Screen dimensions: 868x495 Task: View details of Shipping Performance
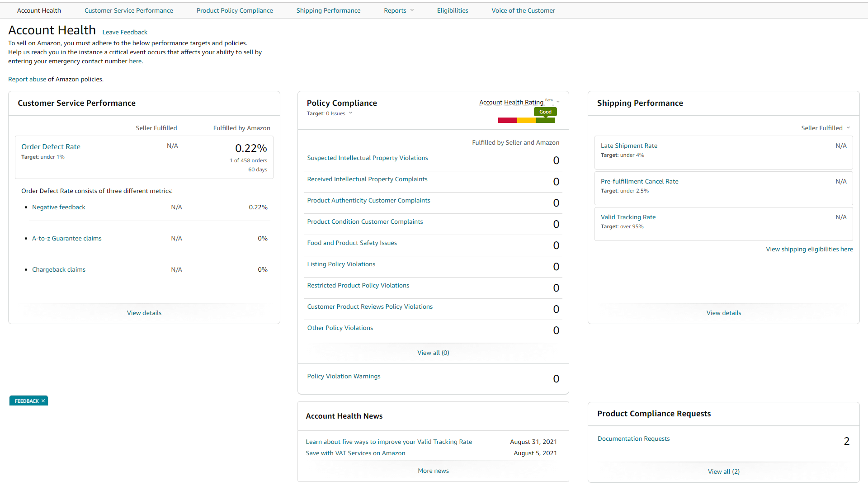[724, 313]
